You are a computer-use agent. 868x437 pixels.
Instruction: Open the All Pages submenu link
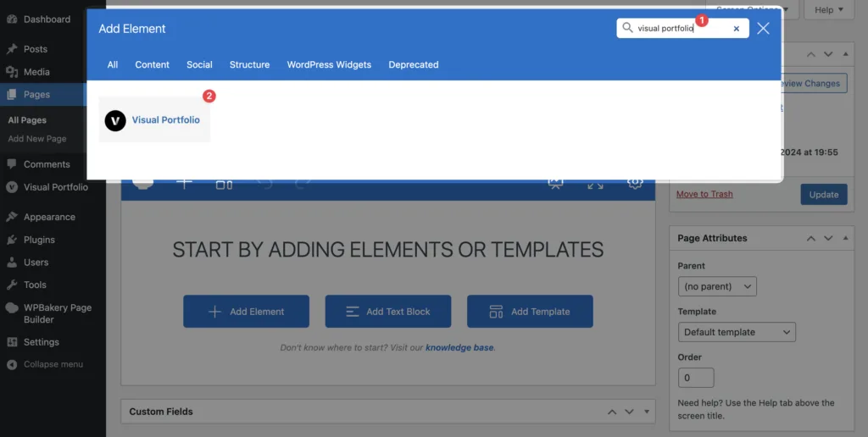pyautogui.click(x=27, y=120)
